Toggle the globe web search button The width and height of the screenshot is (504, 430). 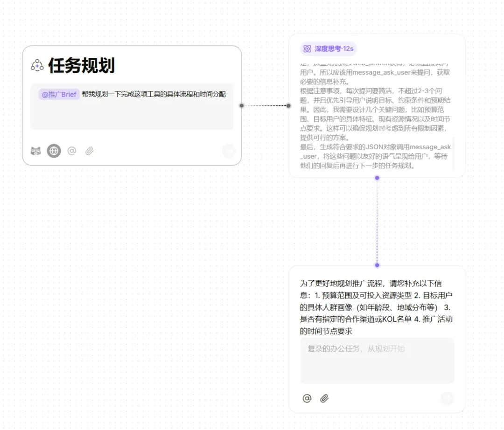pos(54,151)
